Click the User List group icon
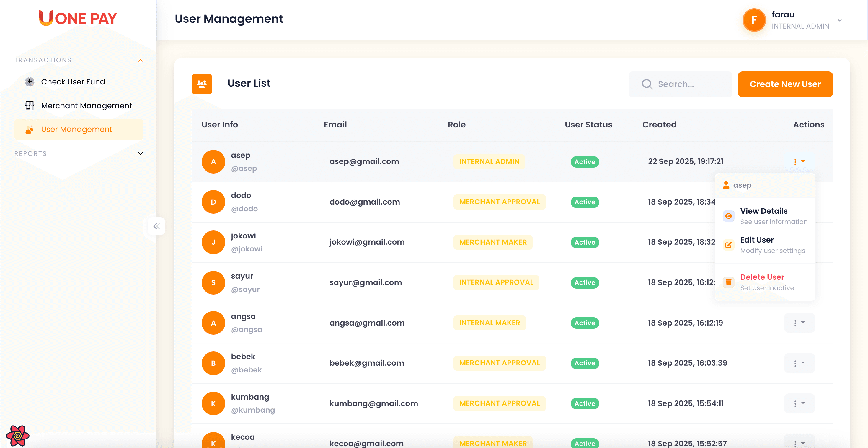This screenshot has height=448, width=868. click(x=202, y=84)
